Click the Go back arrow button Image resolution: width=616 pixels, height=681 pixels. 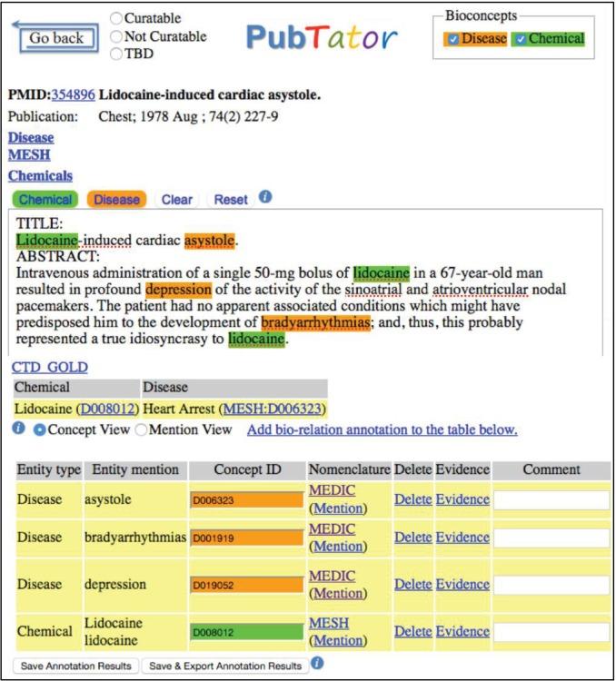click(55, 37)
